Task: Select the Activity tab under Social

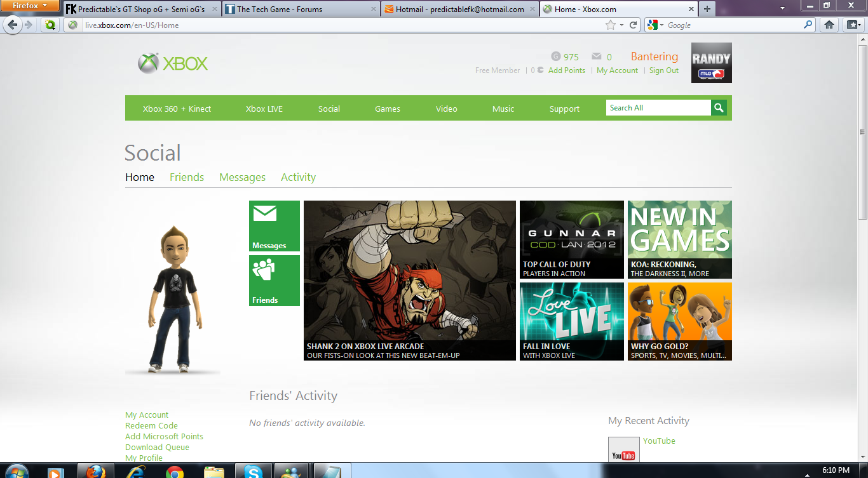Action: point(298,177)
